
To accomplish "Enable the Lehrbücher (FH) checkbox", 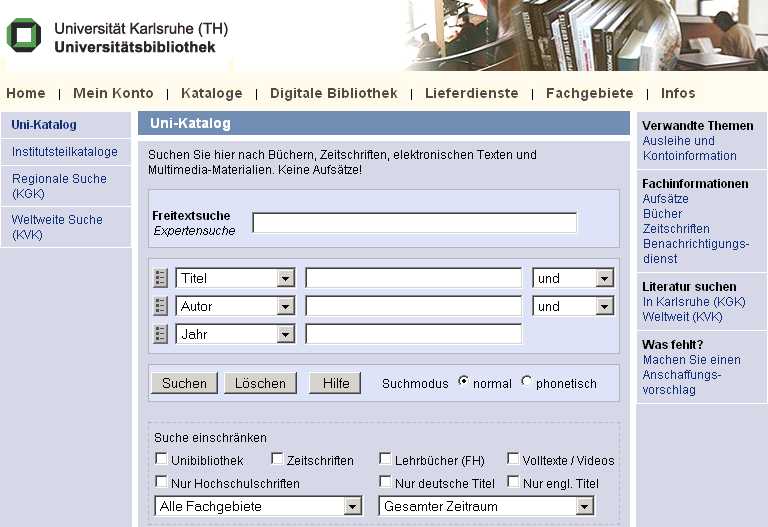I will [x=385, y=458].
